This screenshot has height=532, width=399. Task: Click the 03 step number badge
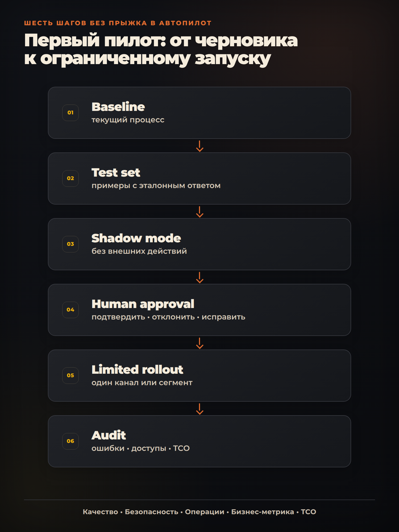[70, 244]
